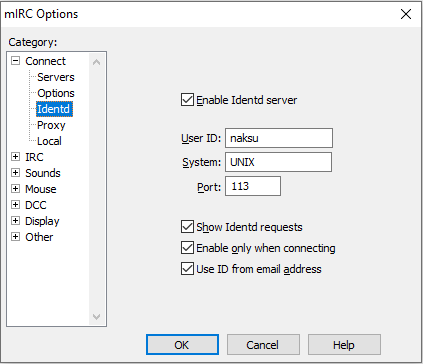The width and height of the screenshot is (423, 364).
Task: Toggle Enable Identd server checkbox
Action: [187, 100]
